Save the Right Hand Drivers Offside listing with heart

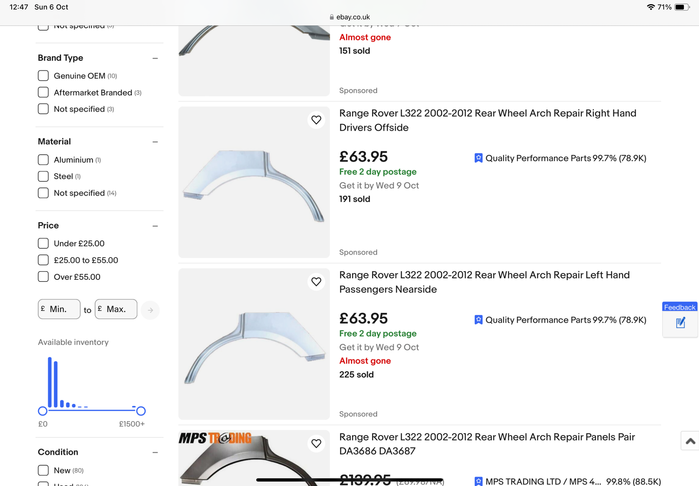pyautogui.click(x=316, y=120)
